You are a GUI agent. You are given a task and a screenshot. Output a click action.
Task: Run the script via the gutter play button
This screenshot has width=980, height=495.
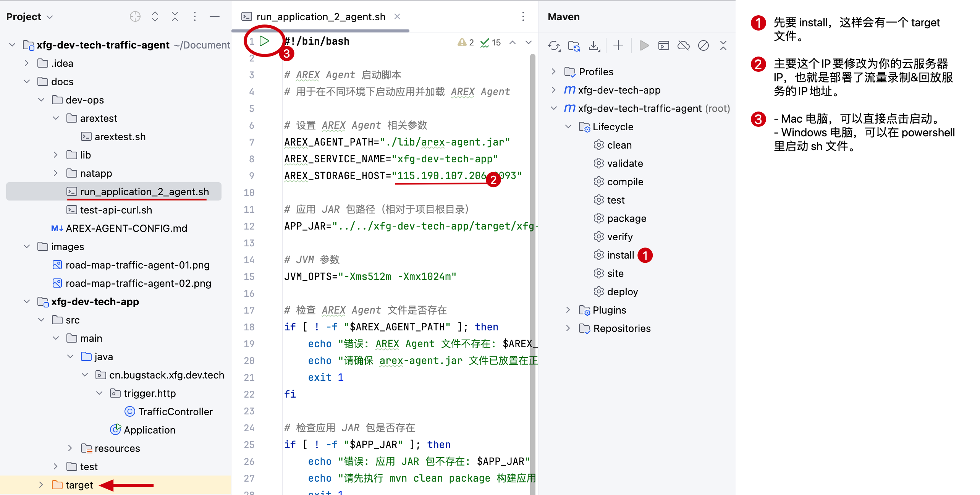(x=265, y=41)
